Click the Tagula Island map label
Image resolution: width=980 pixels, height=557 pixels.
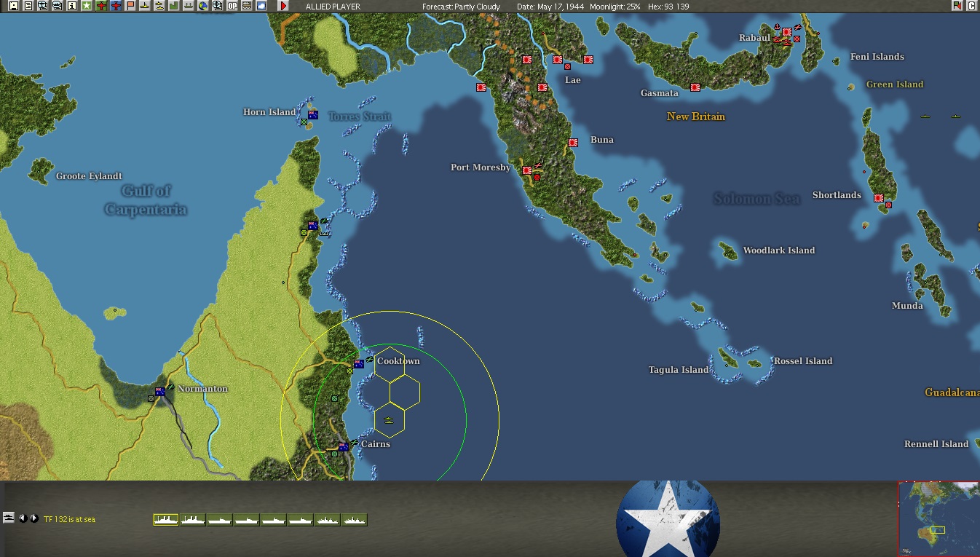678,370
